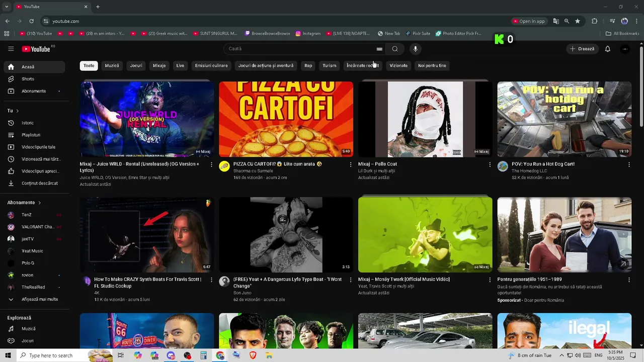The height and width of the screenshot is (362, 644).
Task: Reload the page in Chrome
Action: pyautogui.click(x=31, y=21)
